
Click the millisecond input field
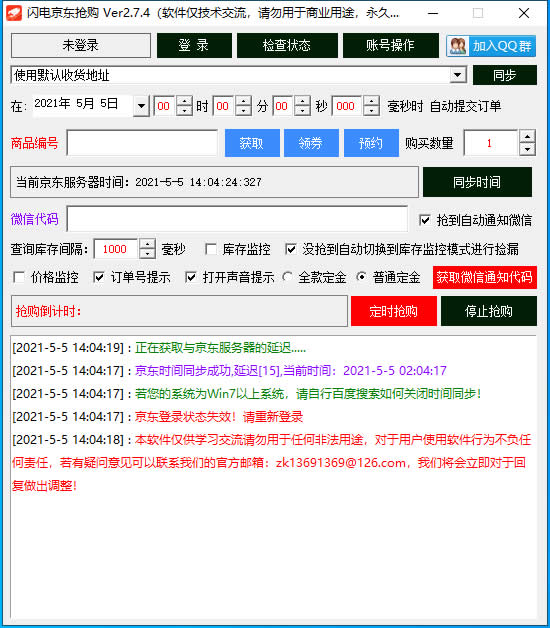point(347,106)
